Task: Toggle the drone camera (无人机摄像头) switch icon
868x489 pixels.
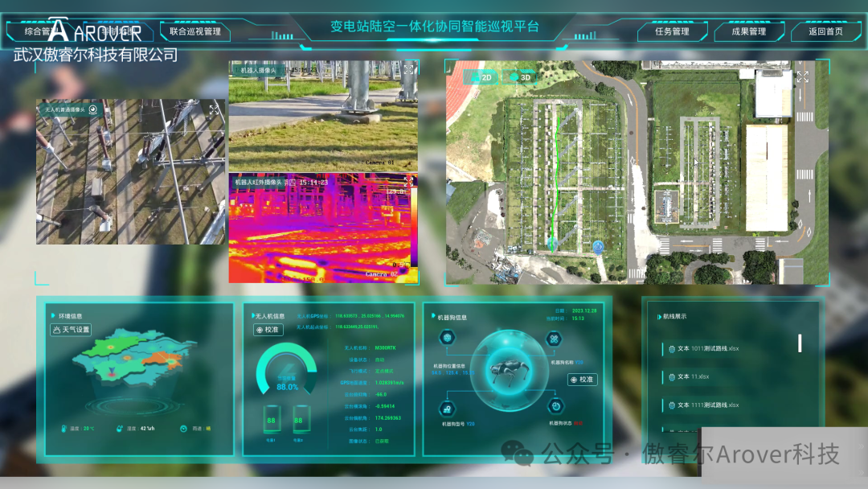Action: [x=93, y=109]
